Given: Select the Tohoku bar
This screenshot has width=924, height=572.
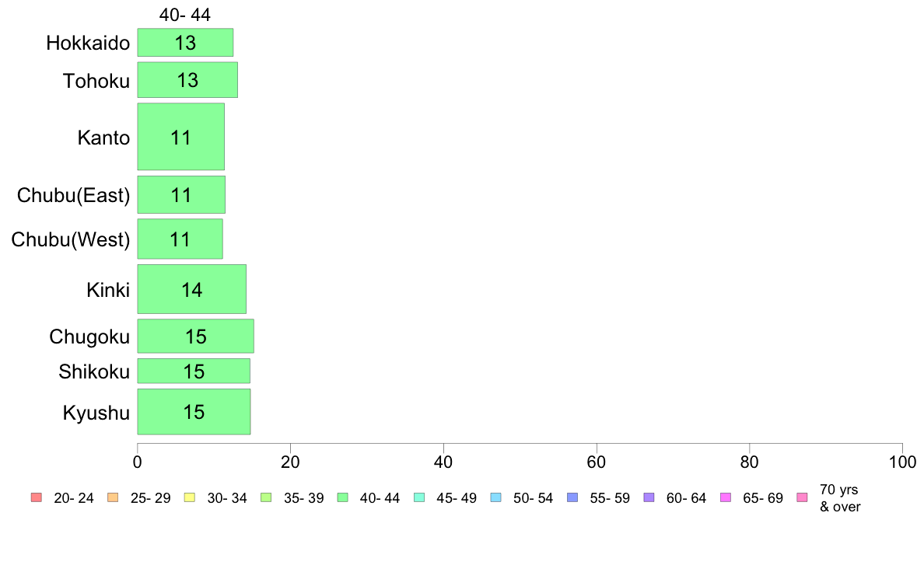Looking at the screenshot, I should click(187, 80).
